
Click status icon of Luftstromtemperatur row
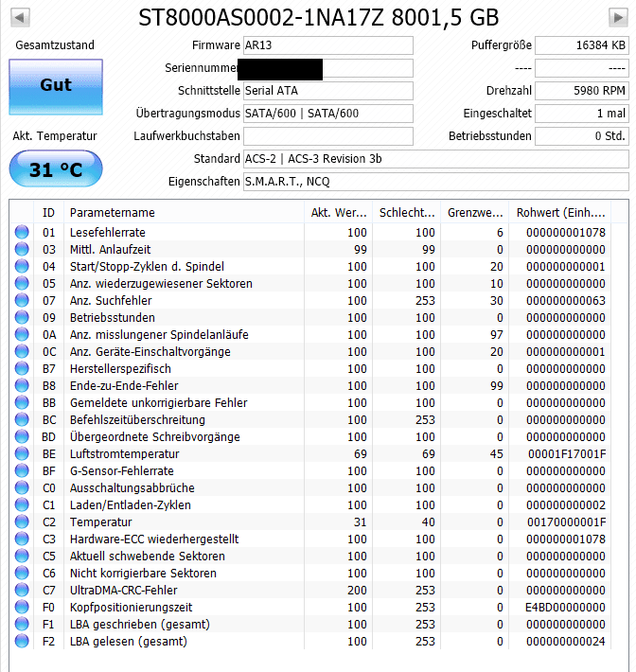pos(22,454)
